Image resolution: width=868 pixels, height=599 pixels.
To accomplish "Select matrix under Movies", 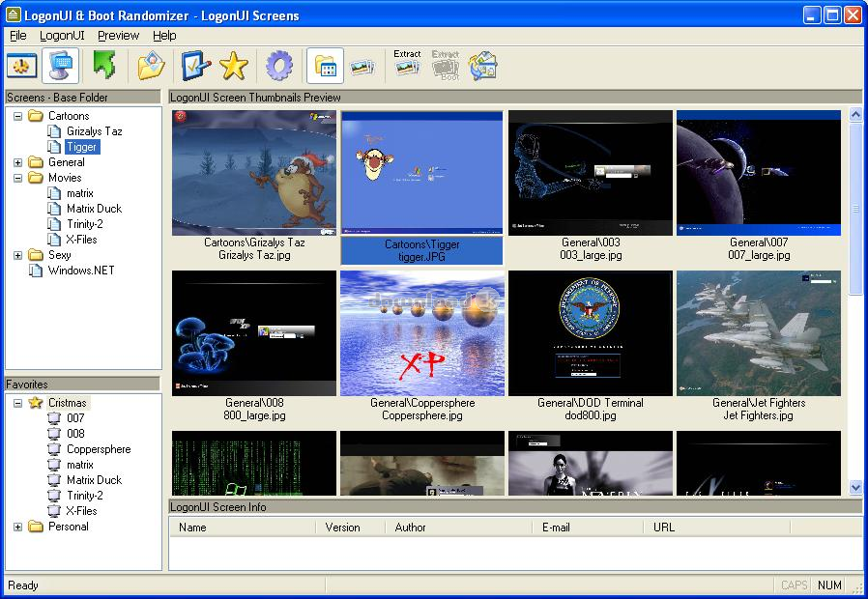I will [x=79, y=193].
